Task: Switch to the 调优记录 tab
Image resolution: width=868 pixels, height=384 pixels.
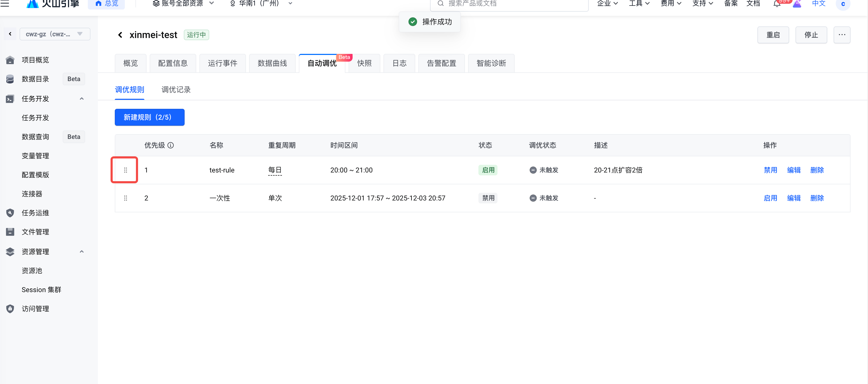Action: pyautogui.click(x=176, y=90)
